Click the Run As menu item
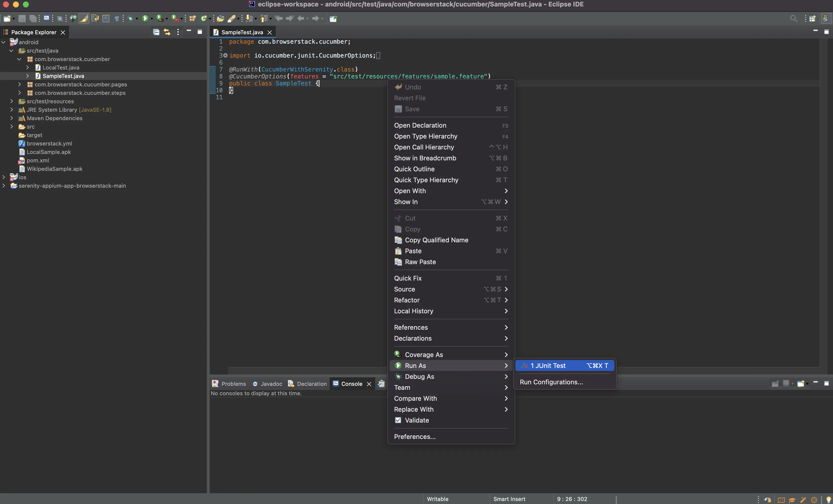Screen dimensions: 833x504 click(449, 365)
